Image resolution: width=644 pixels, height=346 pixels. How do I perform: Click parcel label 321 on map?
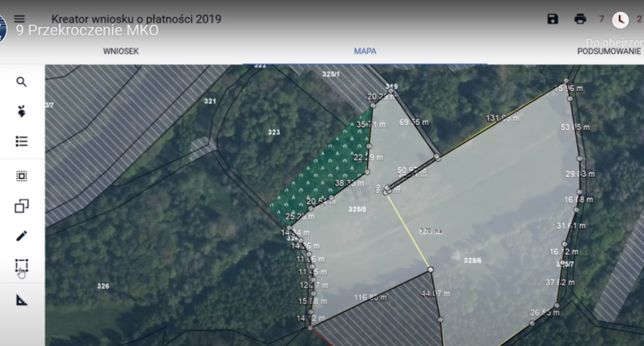(x=210, y=101)
